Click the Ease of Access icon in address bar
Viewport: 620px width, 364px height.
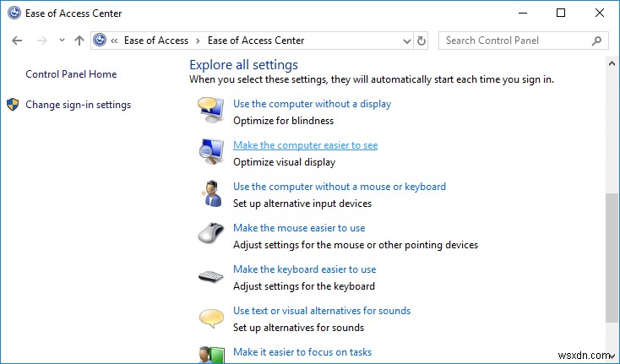(100, 40)
